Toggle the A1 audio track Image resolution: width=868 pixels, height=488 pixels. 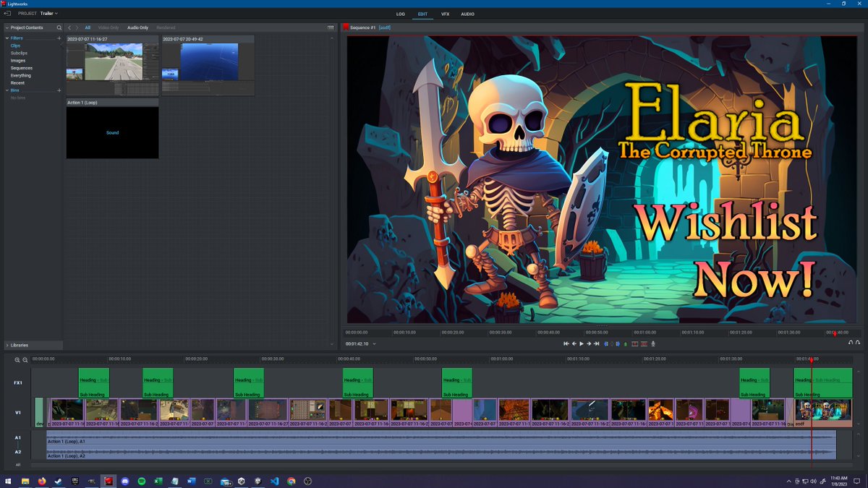pyautogui.click(x=18, y=437)
